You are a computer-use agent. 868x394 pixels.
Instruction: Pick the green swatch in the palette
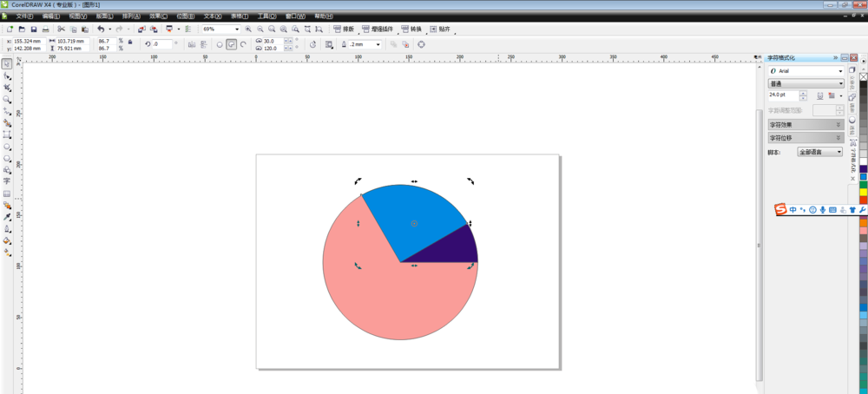[x=863, y=184]
